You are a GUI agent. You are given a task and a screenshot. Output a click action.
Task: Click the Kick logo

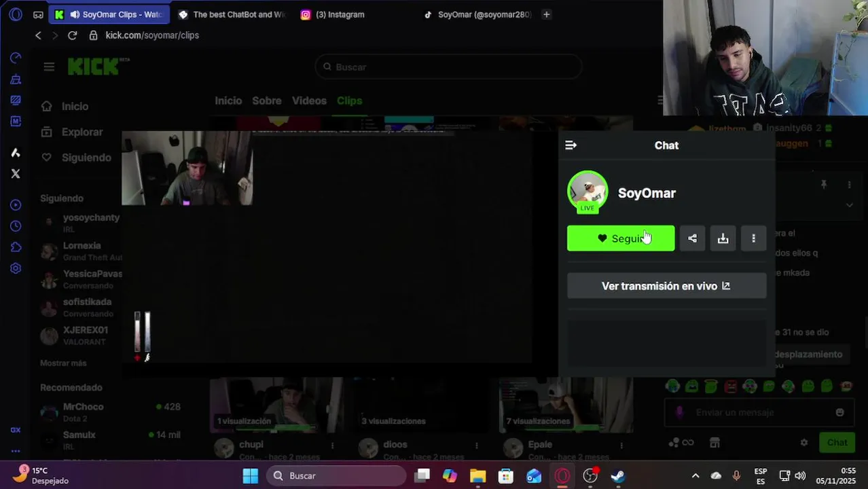[x=94, y=67]
